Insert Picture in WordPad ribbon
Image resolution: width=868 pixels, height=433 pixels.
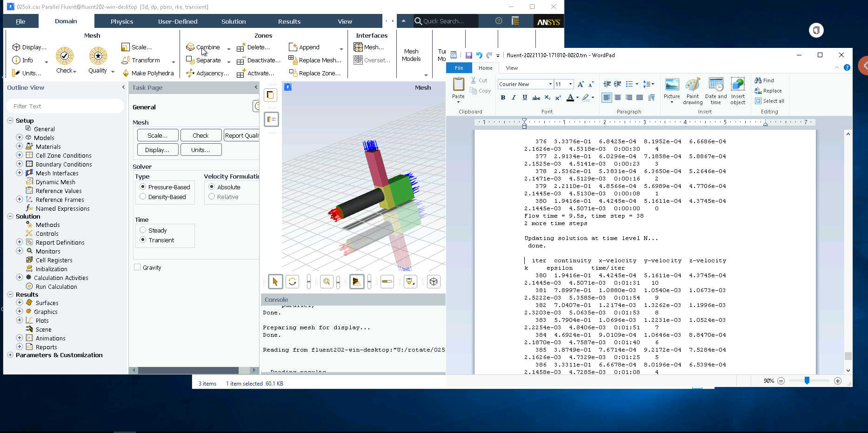tap(672, 91)
